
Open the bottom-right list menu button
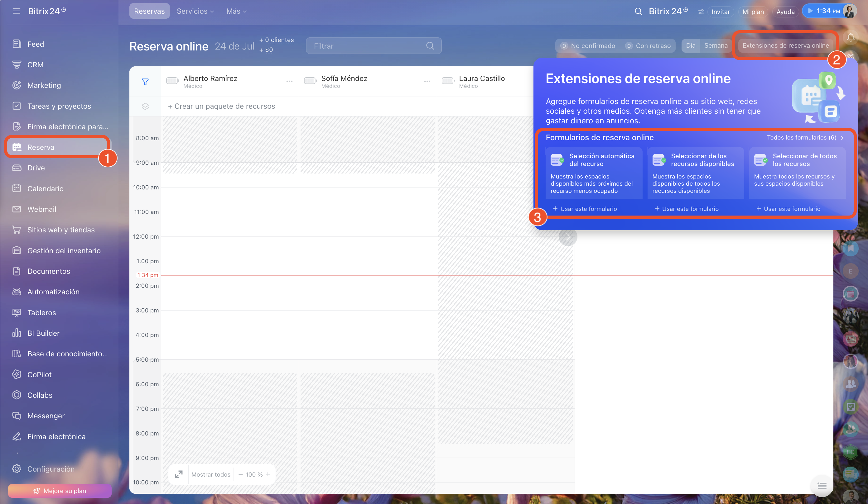click(x=822, y=486)
